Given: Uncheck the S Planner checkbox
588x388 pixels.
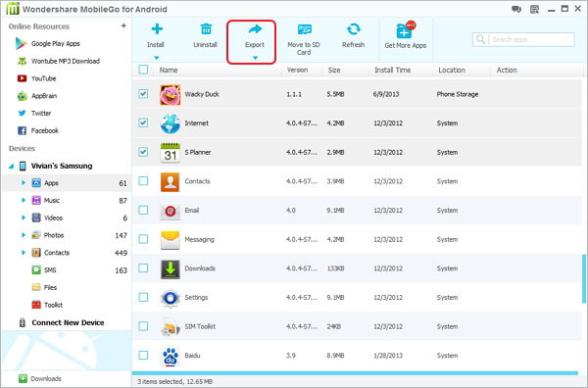Looking at the screenshot, I should point(143,152).
